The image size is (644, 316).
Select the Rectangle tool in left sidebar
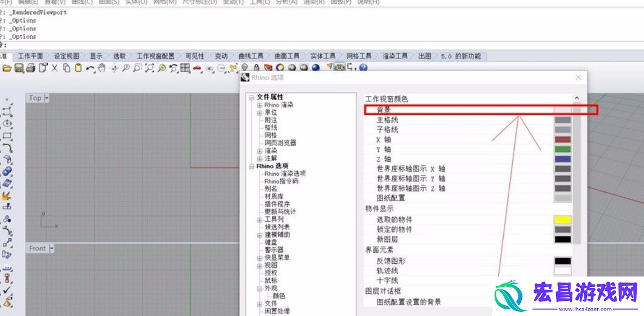pyautogui.click(x=7, y=136)
